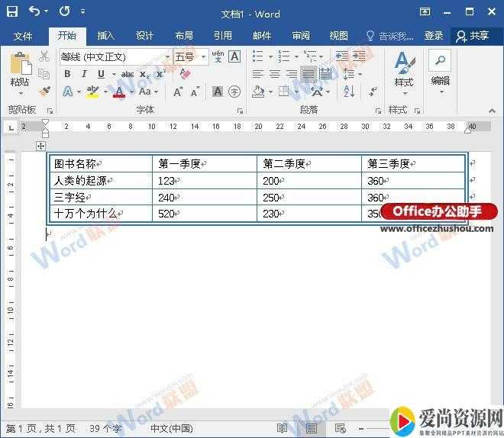
Task: Toggle Underline formatting
Action: [101, 74]
